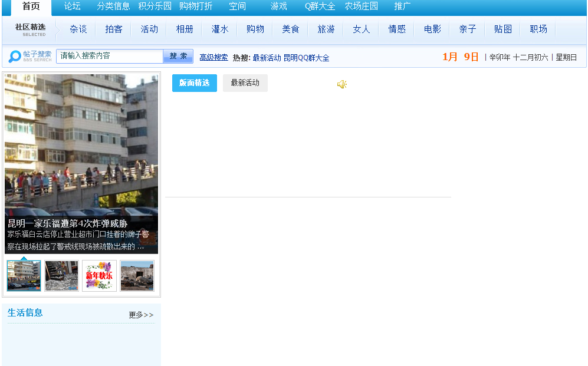Screen dimensions: 588x366
Task: Open 游戏 in top navigation
Action: point(278,6)
